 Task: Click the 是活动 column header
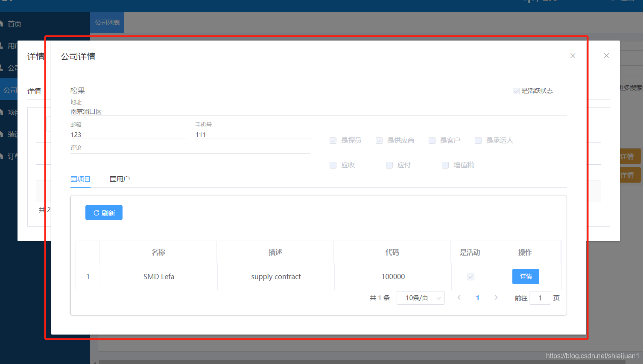point(470,252)
